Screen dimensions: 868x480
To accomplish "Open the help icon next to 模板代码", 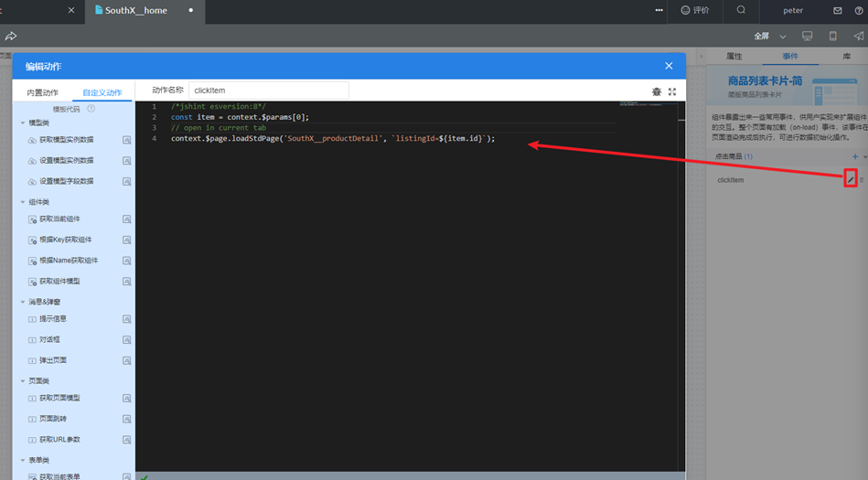I will (x=91, y=109).
